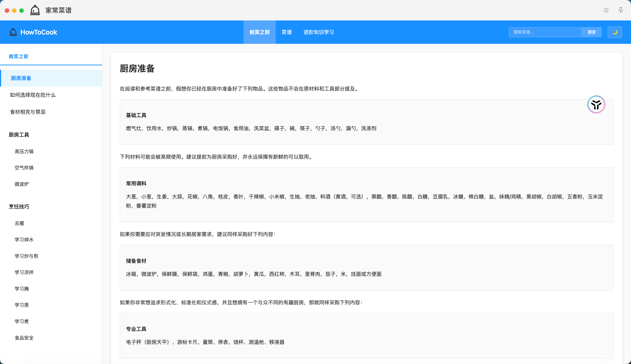
Task: Click the 搜索 button
Action: click(x=592, y=32)
